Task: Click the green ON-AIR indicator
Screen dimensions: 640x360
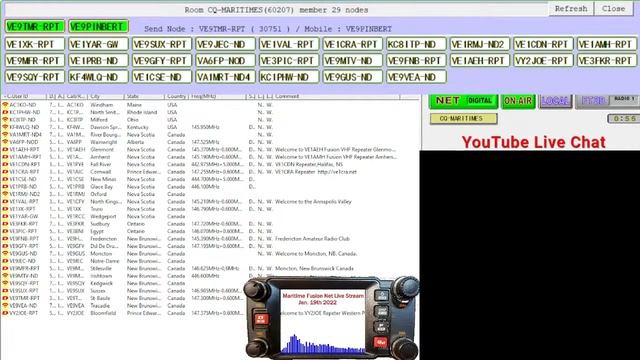Action: (518, 101)
